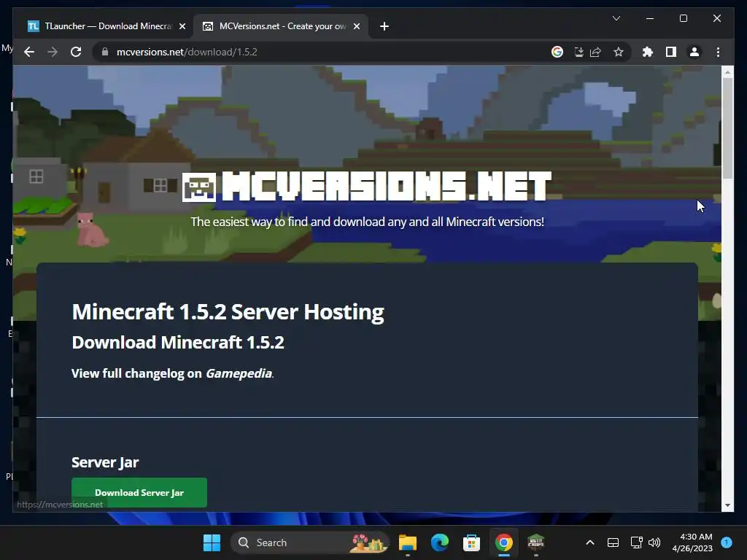This screenshot has height=560, width=747.
Task: Toggle the Chrome side panel
Action: 671,52
